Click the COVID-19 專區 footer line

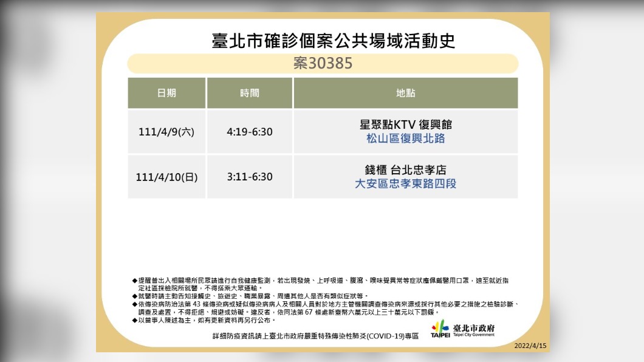(x=315, y=336)
